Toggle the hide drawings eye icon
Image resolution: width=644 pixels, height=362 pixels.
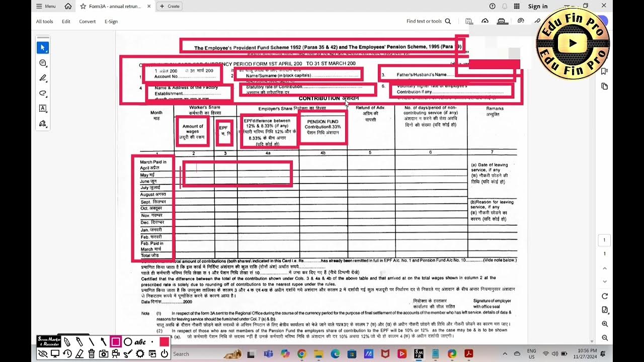point(43,354)
